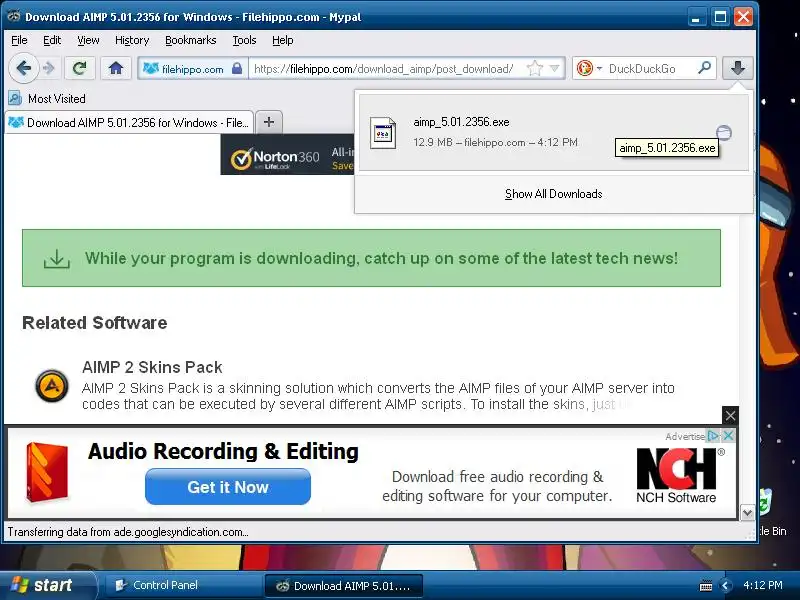This screenshot has height=600, width=800.
Task: Click the 4:12 PM taskbar clock
Action: [x=762, y=585]
